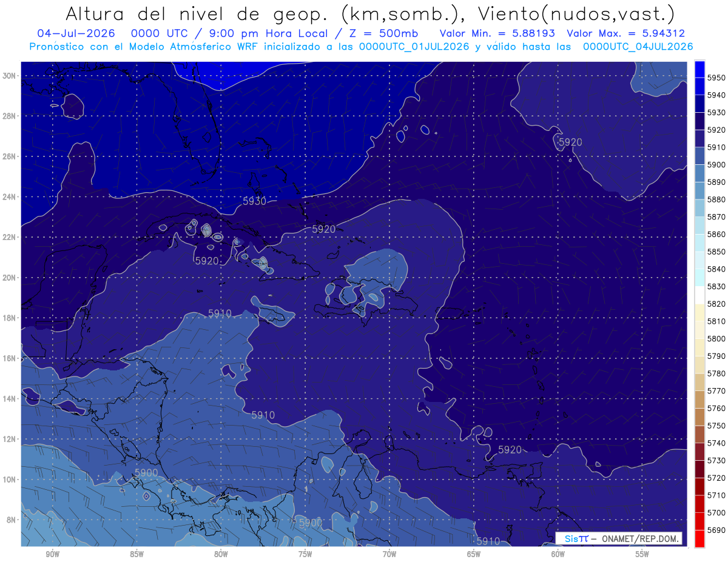Click the red bottom colorbar swatch below 5690
Image resolution: width=728 pixels, height=562 pixels.
click(699, 538)
